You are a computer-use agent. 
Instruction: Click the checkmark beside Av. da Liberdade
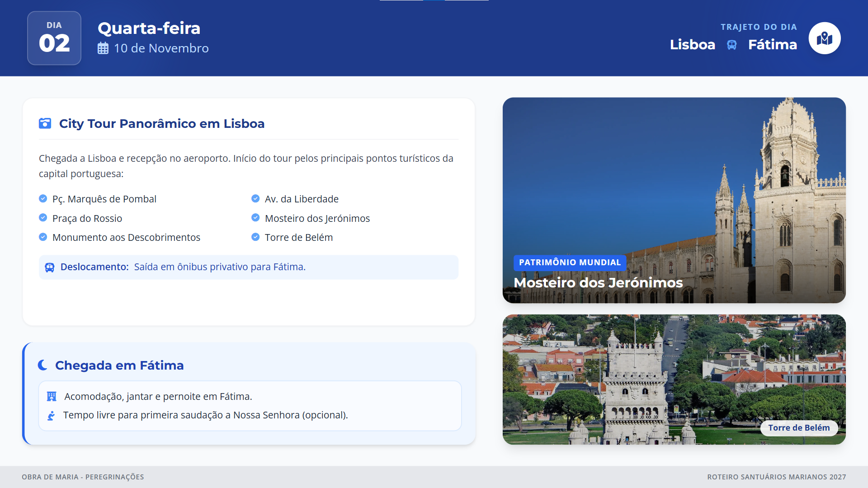point(255,199)
